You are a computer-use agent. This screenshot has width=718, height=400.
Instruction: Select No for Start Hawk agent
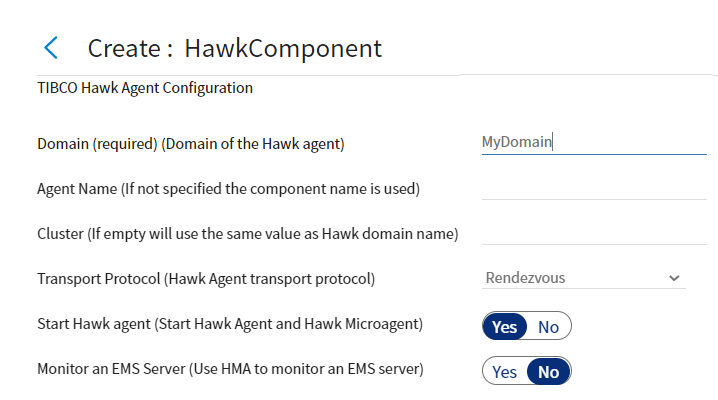pyautogui.click(x=548, y=327)
